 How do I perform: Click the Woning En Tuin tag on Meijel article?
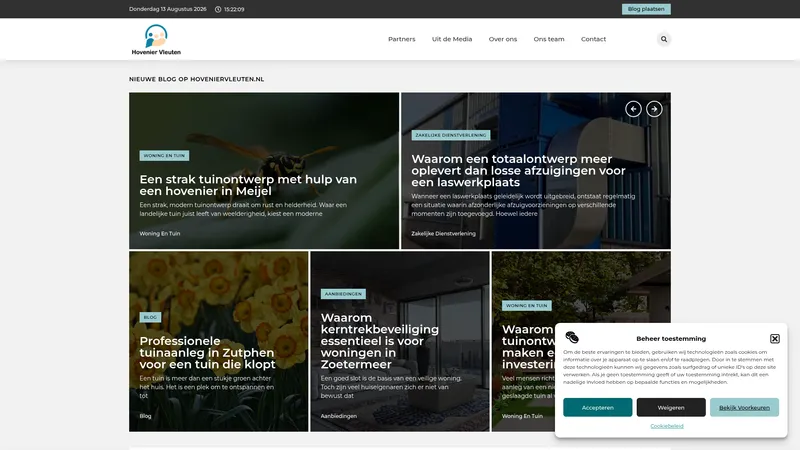click(x=164, y=156)
